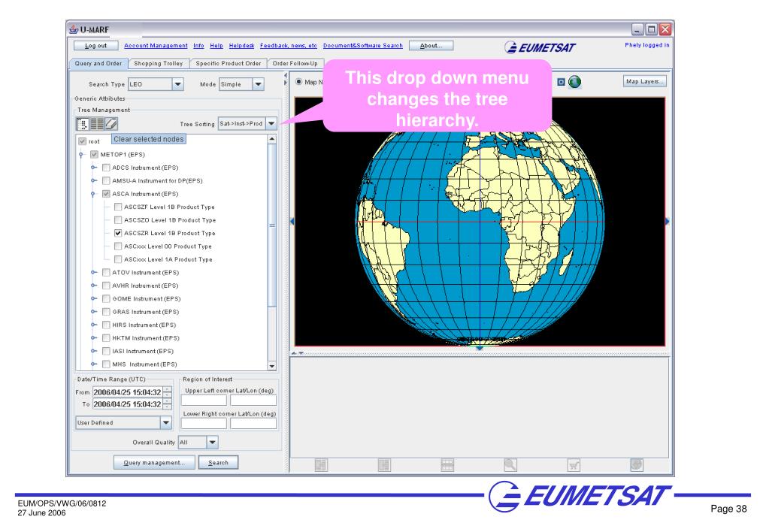Click the panel collapse arrows on the divider
769x532 pixels.
coord(286,79)
